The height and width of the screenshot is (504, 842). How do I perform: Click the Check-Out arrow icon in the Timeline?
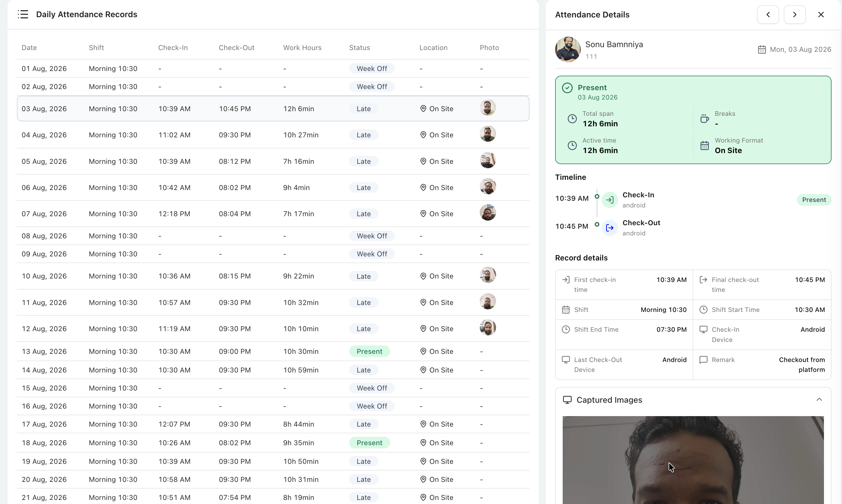(x=610, y=228)
